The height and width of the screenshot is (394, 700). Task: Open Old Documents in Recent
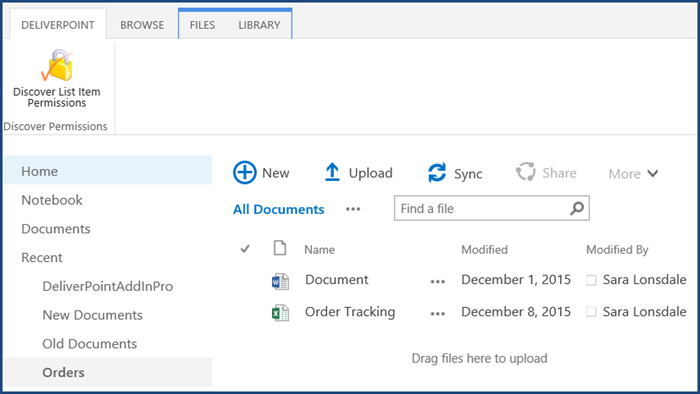coord(90,344)
